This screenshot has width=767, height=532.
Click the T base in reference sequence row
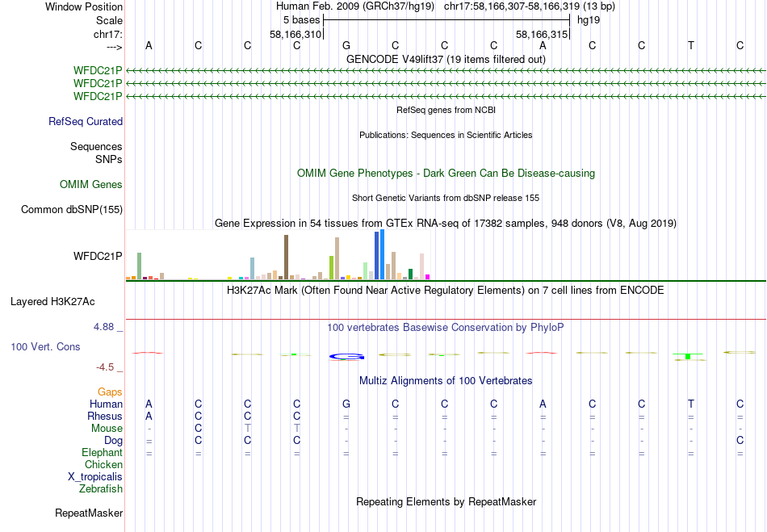(690, 45)
